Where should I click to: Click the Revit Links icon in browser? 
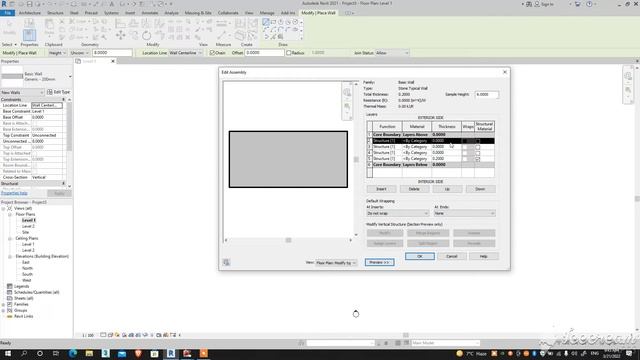(x=9, y=316)
